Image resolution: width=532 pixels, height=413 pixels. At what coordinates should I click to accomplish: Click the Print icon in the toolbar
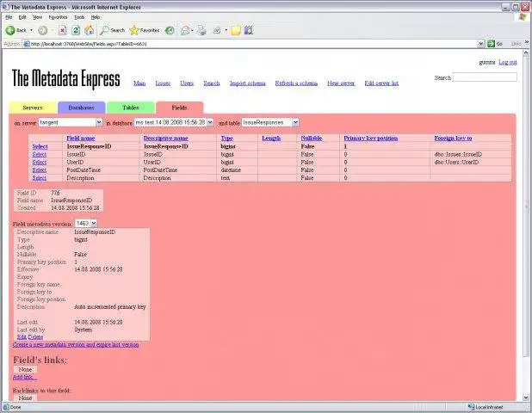[202, 30]
